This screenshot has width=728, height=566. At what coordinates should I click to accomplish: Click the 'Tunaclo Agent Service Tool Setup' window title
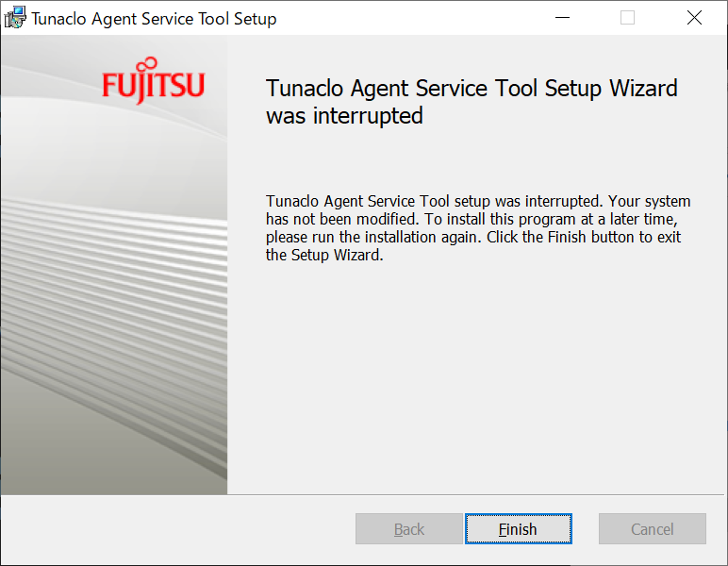[154, 19]
